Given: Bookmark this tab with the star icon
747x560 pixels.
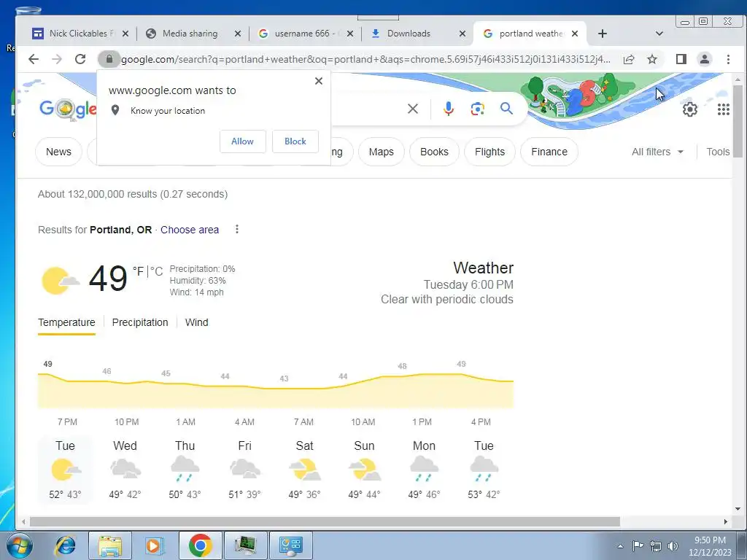Looking at the screenshot, I should (x=652, y=59).
